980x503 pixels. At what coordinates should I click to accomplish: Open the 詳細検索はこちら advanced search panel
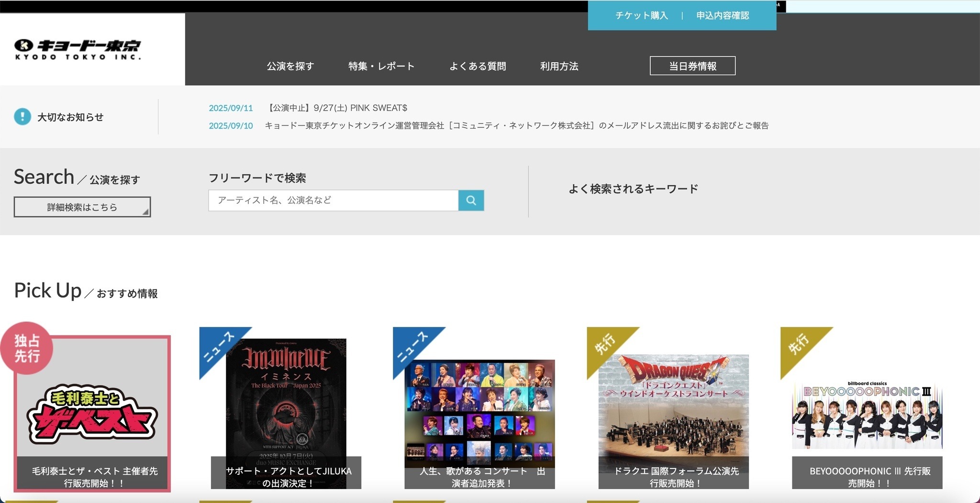coord(82,207)
